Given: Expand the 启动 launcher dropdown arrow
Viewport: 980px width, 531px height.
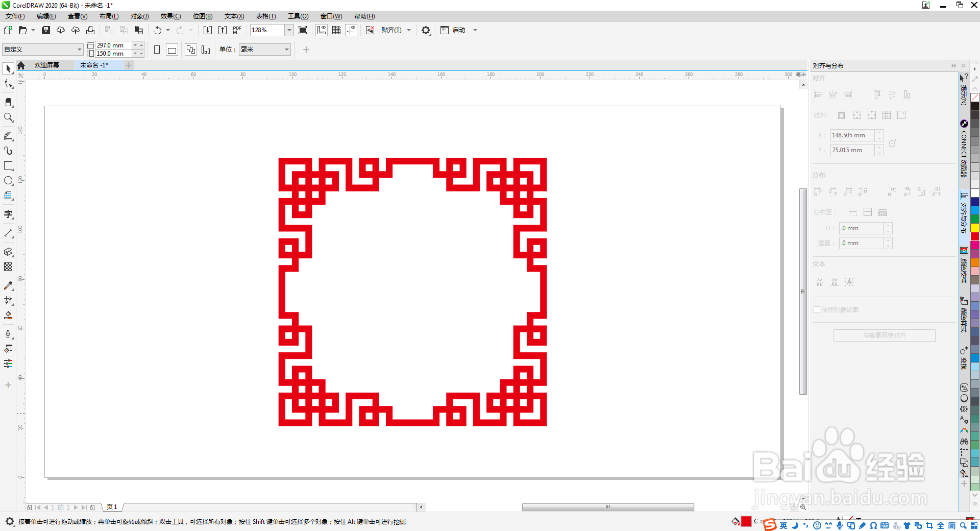Looking at the screenshot, I should 475,30.
